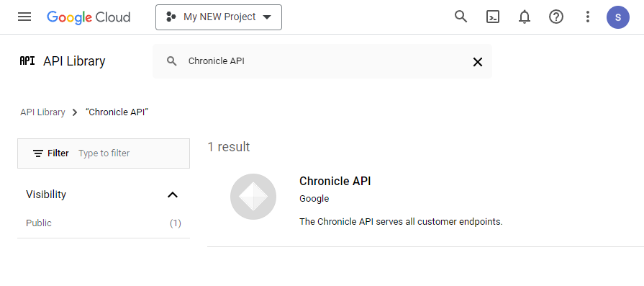Click the Visibility section heading

[x=46, y=195]
